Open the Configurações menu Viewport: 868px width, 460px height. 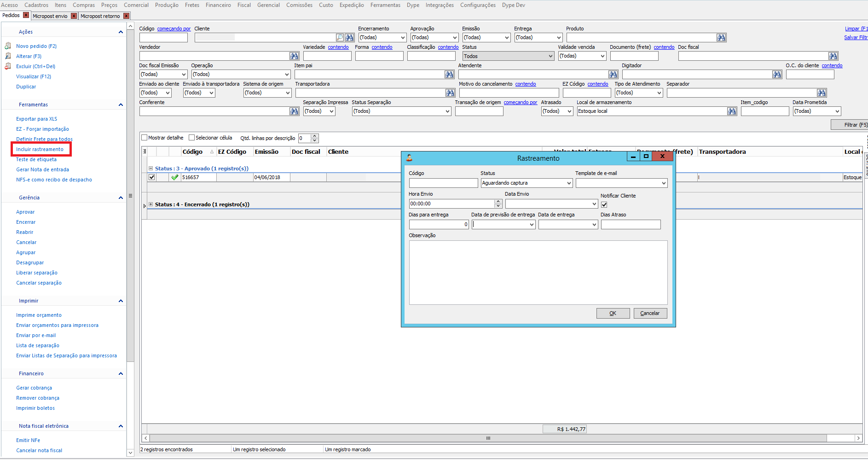point(478,5)
